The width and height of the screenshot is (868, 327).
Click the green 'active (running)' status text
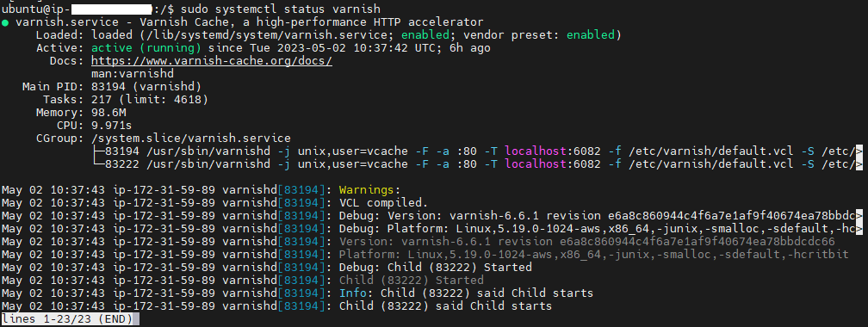coord(146,48)
